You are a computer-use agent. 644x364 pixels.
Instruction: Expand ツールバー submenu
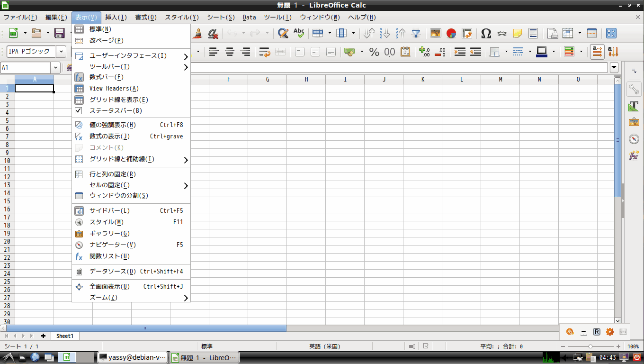pos(131,67)
